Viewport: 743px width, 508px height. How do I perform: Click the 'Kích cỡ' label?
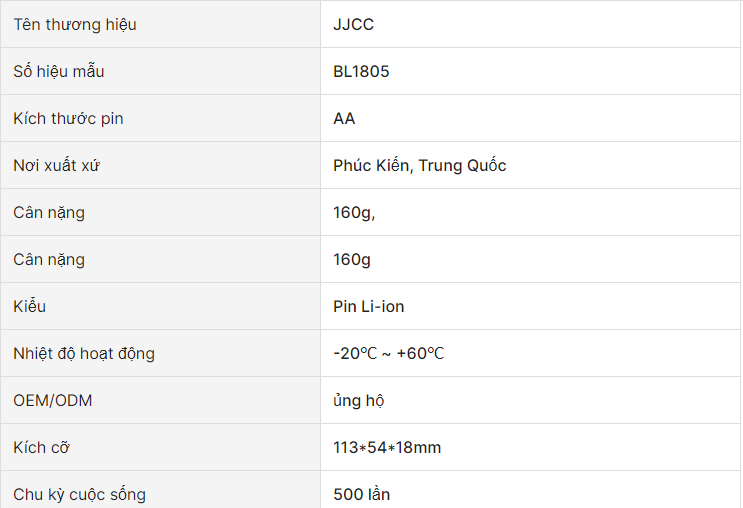(x=41, y=447)
